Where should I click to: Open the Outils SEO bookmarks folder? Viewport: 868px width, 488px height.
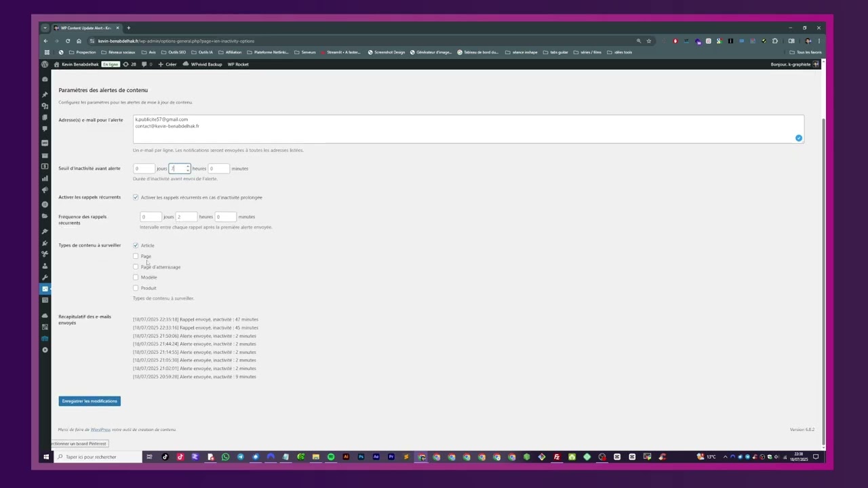tap(174, 52)
